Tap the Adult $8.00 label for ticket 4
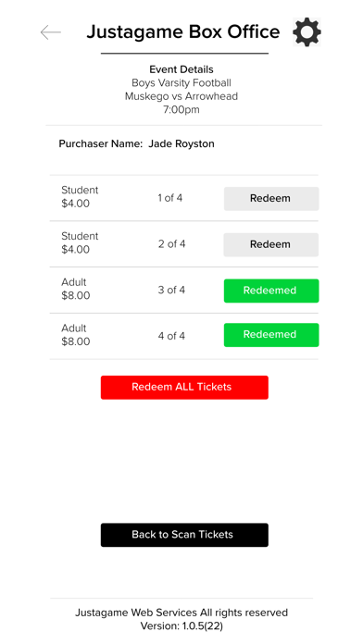Screen dimensions: 363x644 click(x=76, y=335)
